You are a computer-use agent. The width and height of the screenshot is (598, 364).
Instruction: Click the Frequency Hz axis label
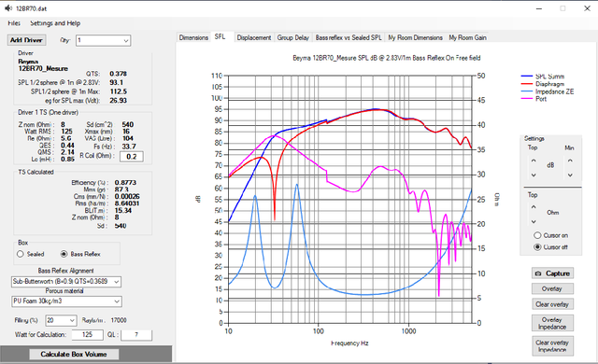(x=349, y=343)
